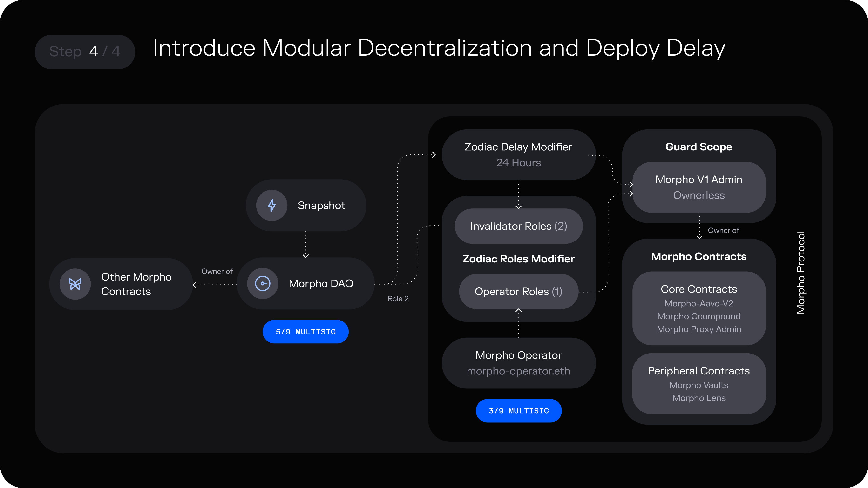Click the Morpho DAO key icon
This screenshot has width=868, height=488.
263,284
